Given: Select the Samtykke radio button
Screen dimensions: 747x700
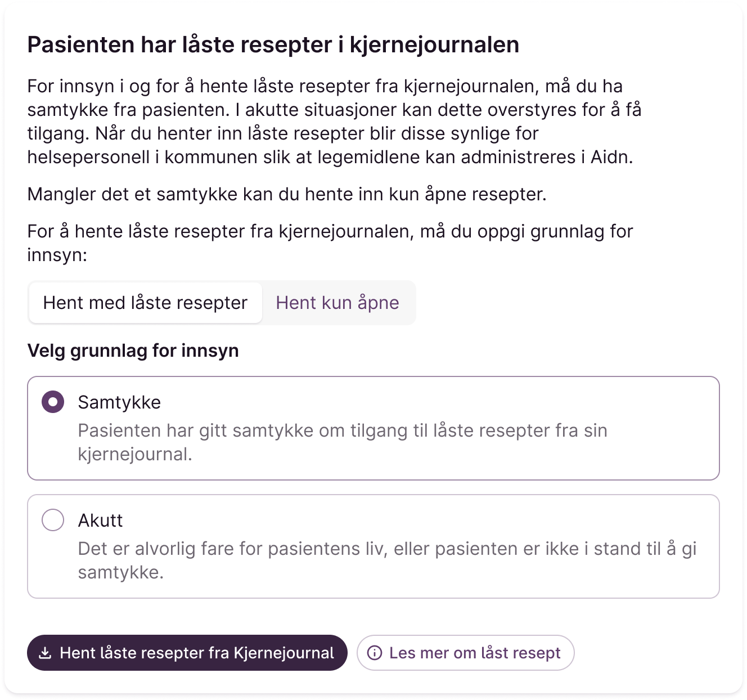Looking at the screenshot, I should click(x=53, y=402).
